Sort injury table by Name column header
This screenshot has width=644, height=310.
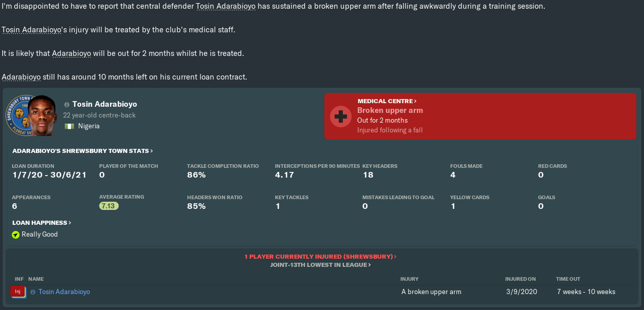tap(36, 279)
